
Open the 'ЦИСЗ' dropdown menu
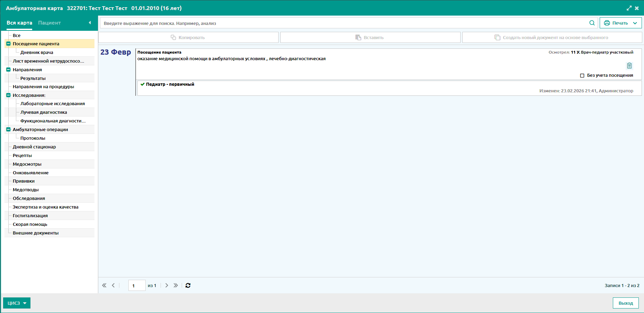click(17, 303)
